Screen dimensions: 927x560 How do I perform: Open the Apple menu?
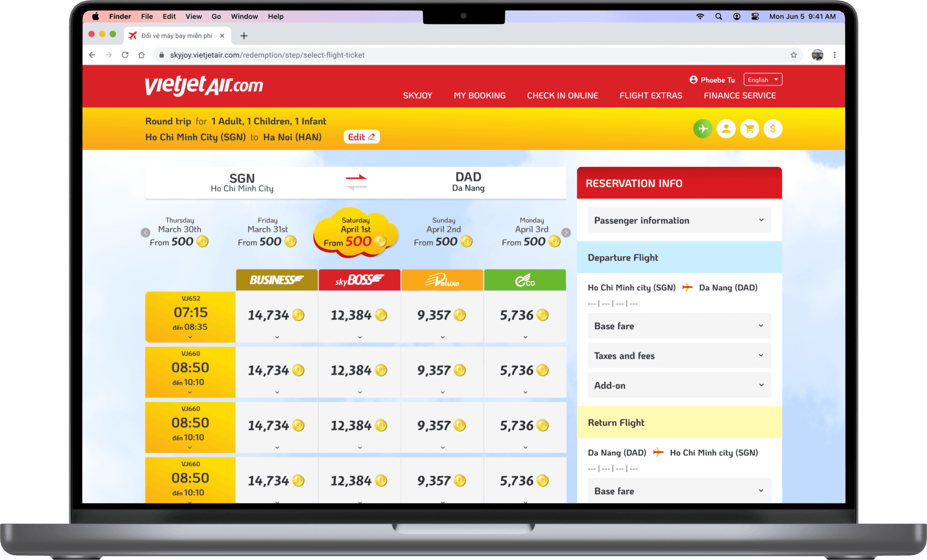[96, 16]
